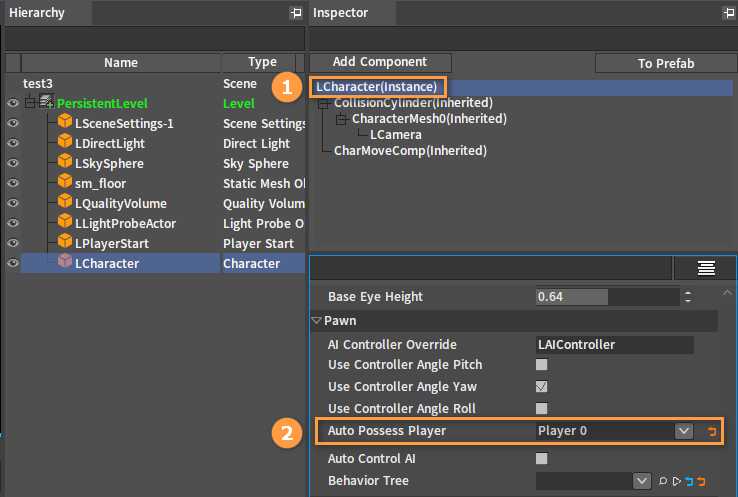This screenshot has width=738, height=497.
Task: Click the sm_floor cube icon
Action: pyautogui.click(x=65, y=183)
